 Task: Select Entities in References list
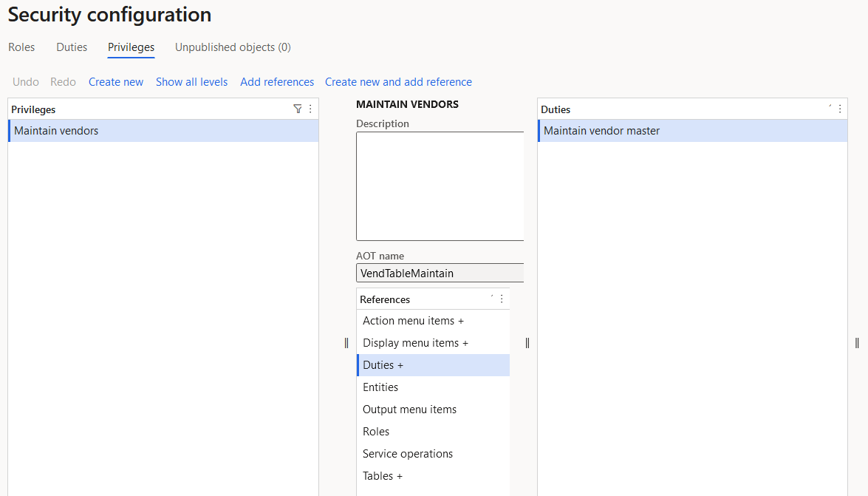pos(434,387)
